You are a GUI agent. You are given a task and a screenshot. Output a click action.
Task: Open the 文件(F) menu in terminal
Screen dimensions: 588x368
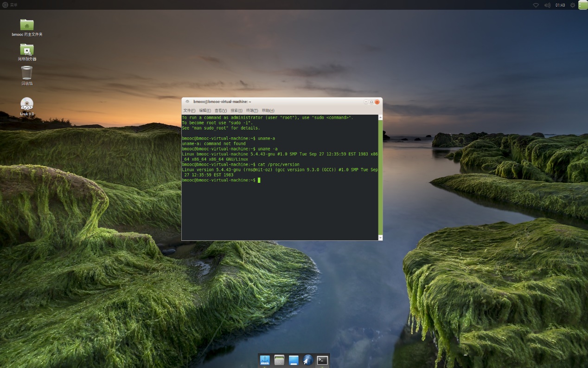(189, 110)
